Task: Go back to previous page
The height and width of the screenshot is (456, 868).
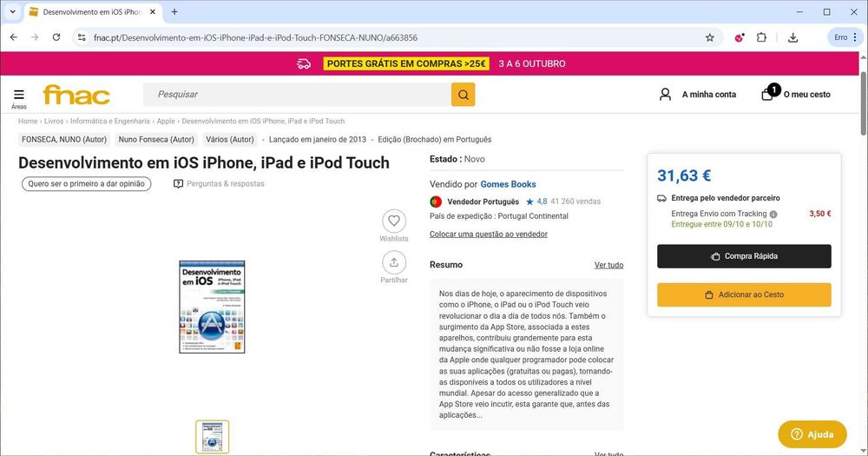Action: point(14,37)
